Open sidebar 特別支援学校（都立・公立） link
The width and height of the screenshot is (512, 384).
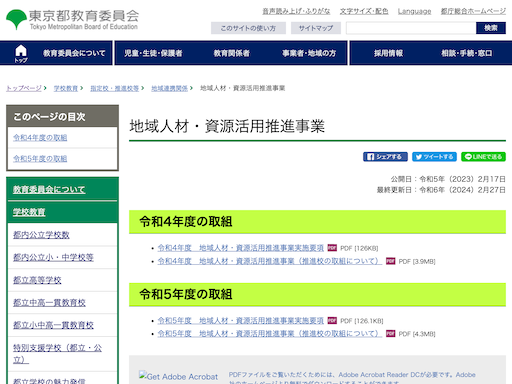57,354
